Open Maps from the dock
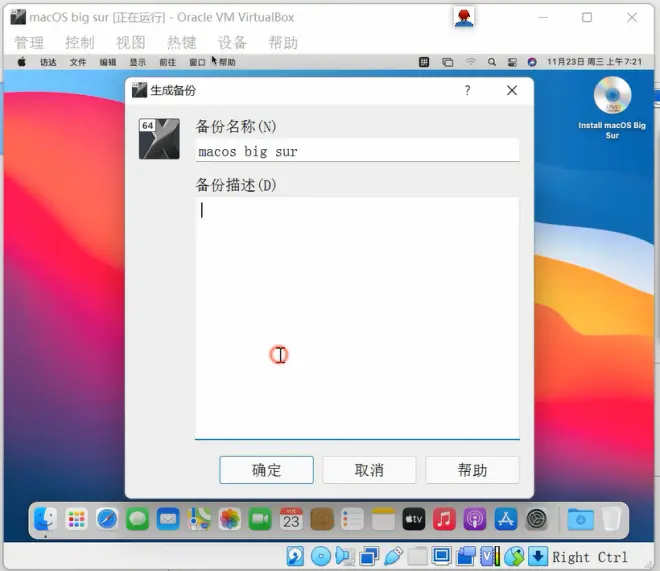 pos(199,519)
